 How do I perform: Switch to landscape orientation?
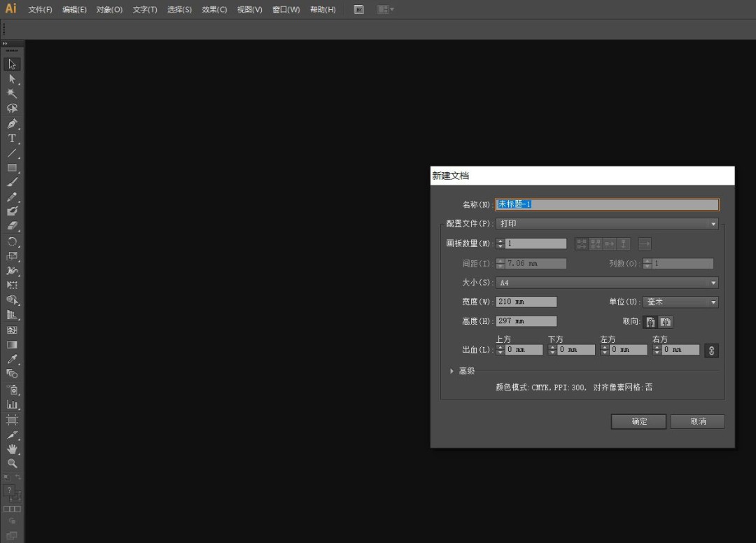point(666,322)
